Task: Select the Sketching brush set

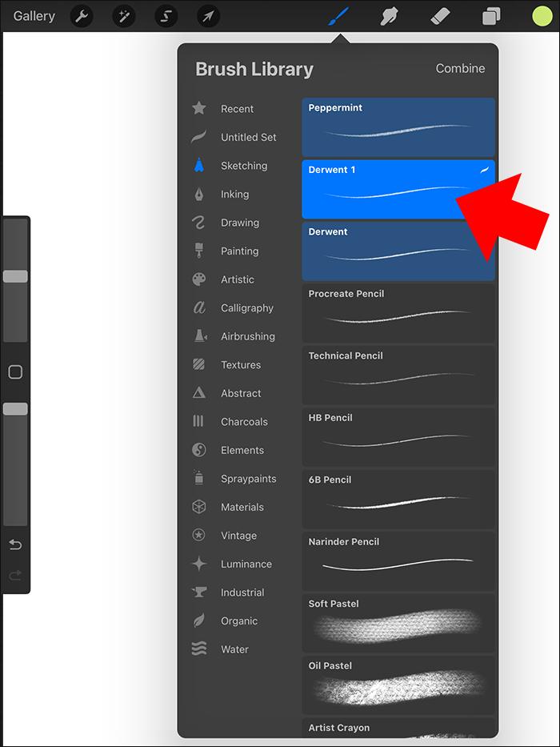Action: (x=242, y=166)
